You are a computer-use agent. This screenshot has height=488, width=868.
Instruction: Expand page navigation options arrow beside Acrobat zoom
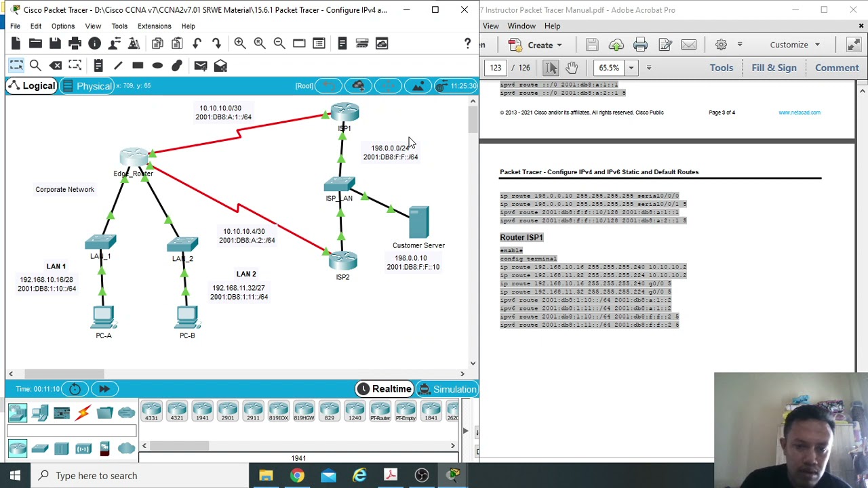pyautogui.click(x=649, y=68)
